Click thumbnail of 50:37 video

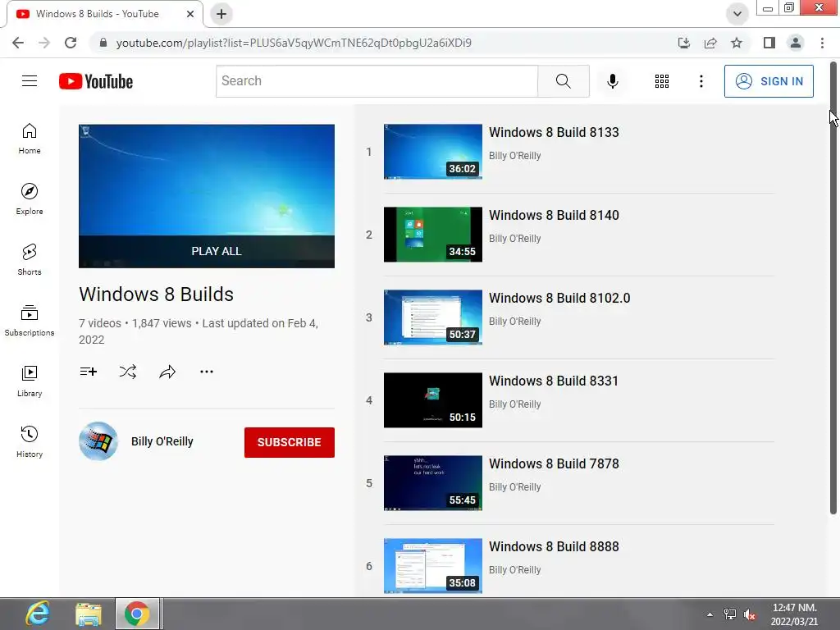pos(433,317)
